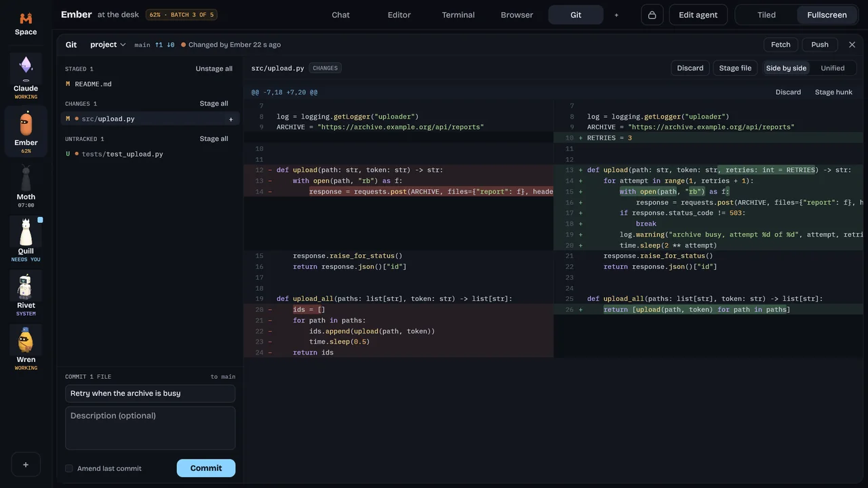Focus the commit message input
Viewport: 868px width, 488px height.
(x=150, y=394)
